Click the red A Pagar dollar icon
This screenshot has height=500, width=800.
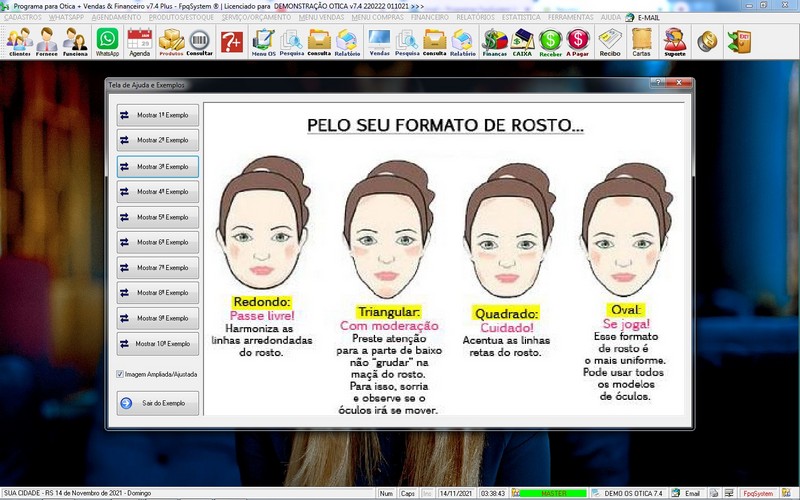coord(578,42)
